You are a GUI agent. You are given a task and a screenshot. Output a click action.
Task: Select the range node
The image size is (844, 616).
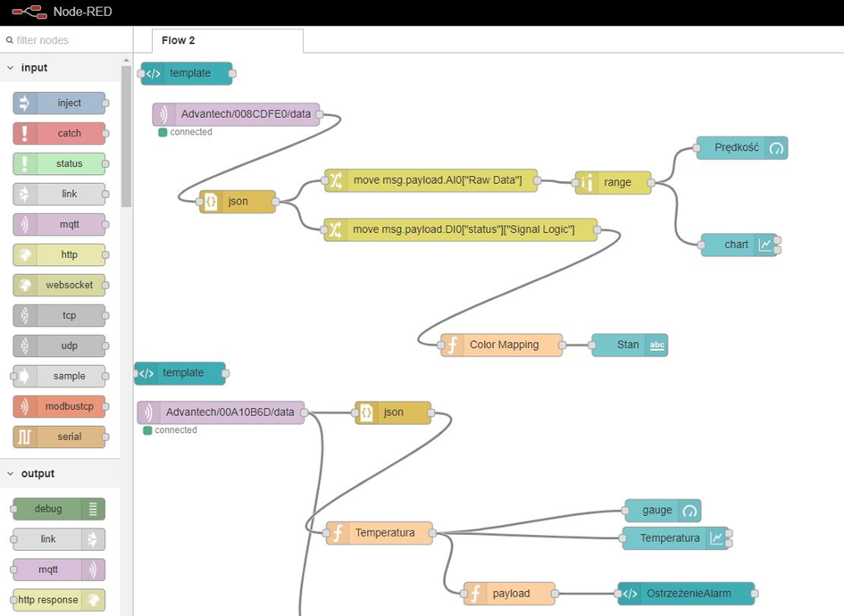[x=613, y=183]
